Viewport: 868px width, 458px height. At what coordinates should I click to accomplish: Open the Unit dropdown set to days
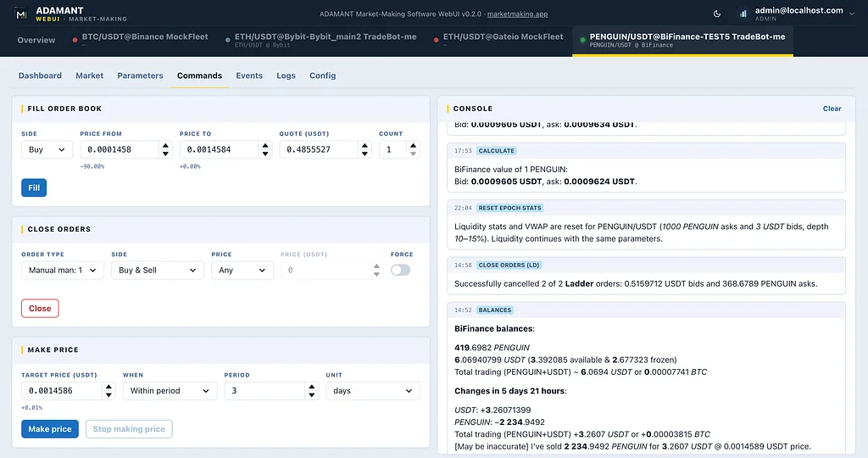click(373, 391)
